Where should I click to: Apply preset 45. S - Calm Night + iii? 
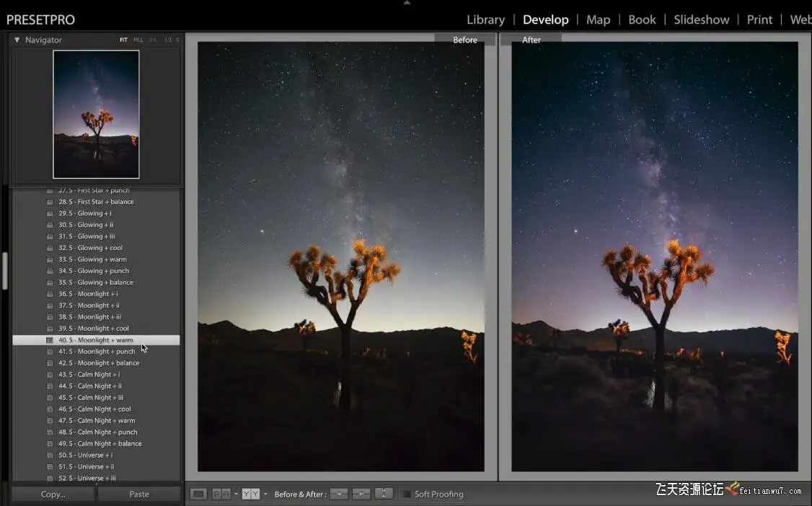tap(97, 397)
